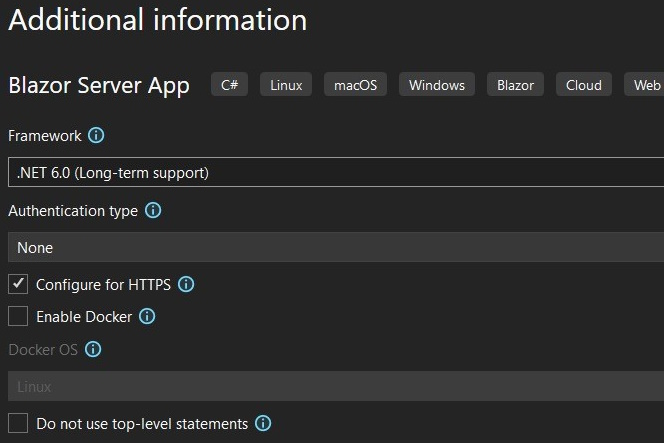Check Do not use top-level statements
Viewport: 664px width, 443px height.
click(x=18, y=423)
